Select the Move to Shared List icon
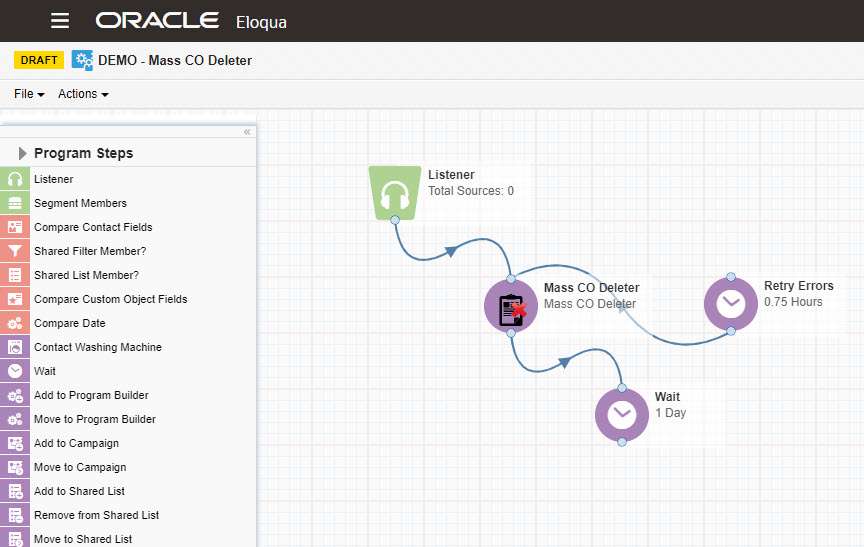 pos(15,538)
